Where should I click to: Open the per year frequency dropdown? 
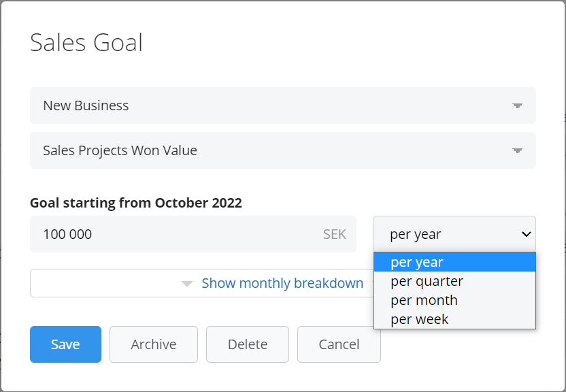tap(454, 233)
